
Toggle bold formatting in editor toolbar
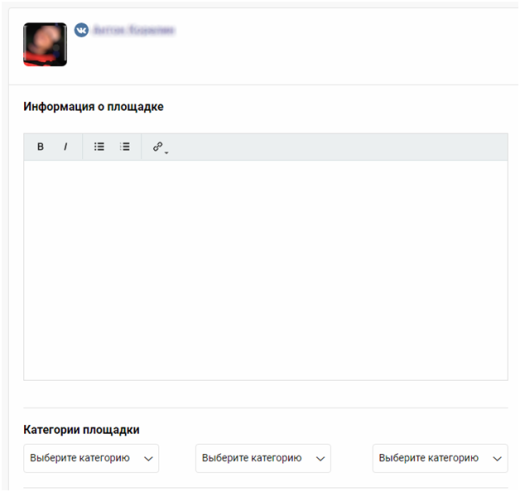click(x=40, y=147)
